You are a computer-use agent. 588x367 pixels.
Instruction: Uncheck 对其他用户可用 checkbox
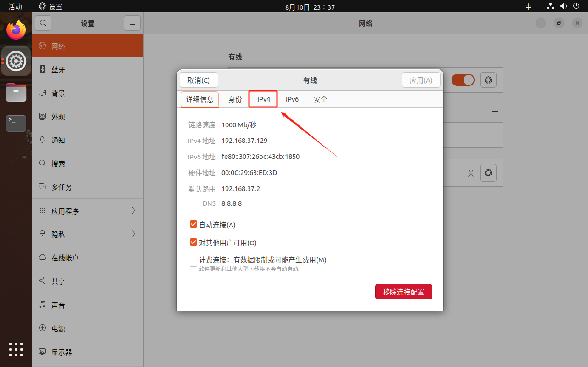click(x=193, y=243)
